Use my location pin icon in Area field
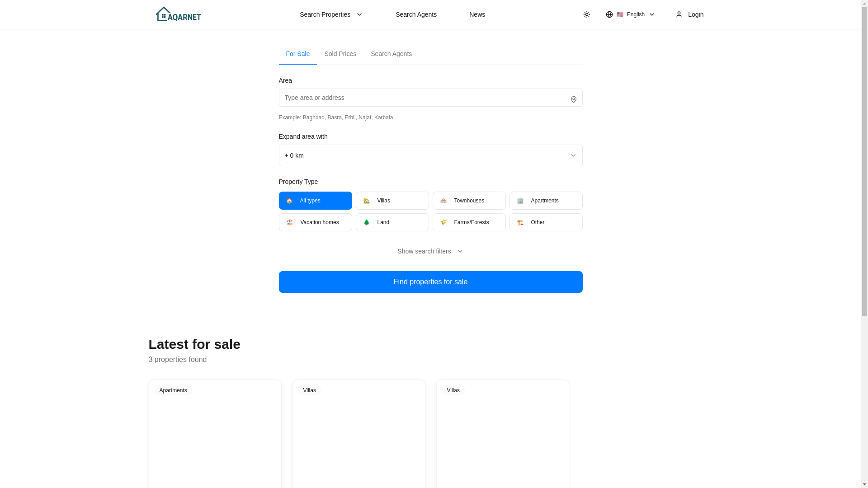Viewport: 868px width, 488px height. tap(573, 99)
